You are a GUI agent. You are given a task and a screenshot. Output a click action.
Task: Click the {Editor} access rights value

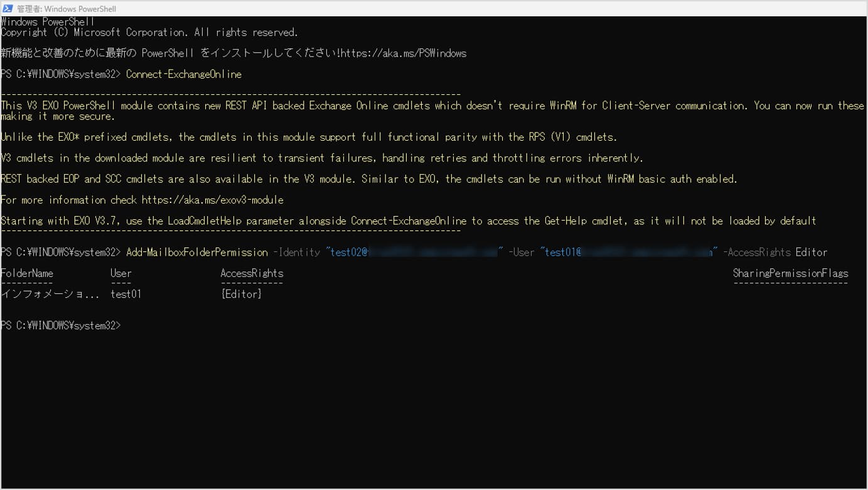(241, 294)
